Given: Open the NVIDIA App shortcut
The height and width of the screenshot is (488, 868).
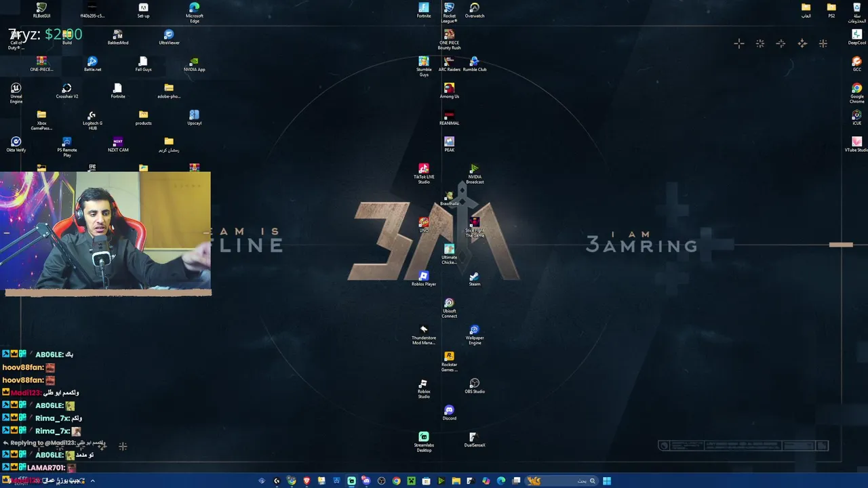Looking at the screenshot, I should 194,64.
